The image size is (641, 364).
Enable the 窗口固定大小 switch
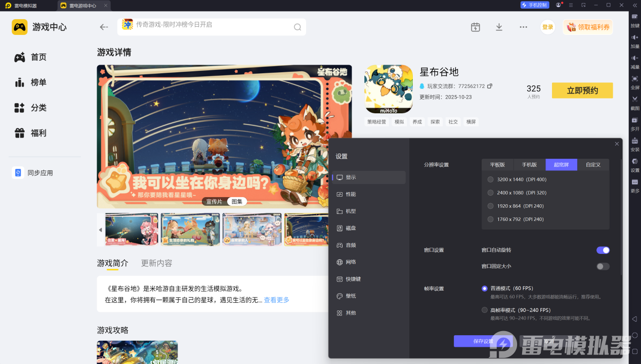603,266
